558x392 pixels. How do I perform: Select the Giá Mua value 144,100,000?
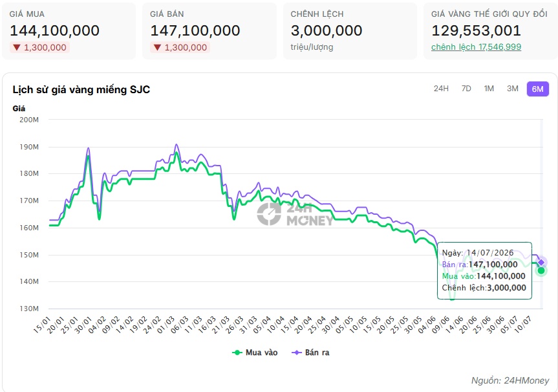tap(54, 30)
